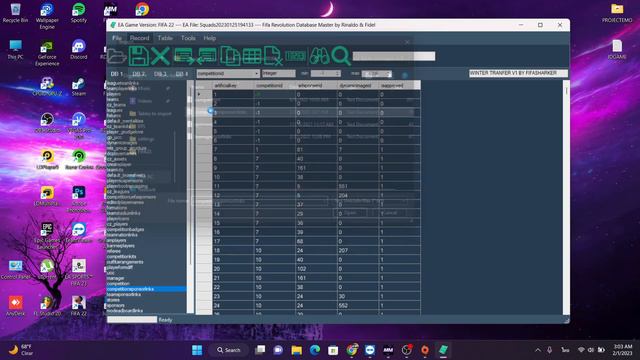
Task: Click the table grid toolbar icon
Action: point(252,56)
